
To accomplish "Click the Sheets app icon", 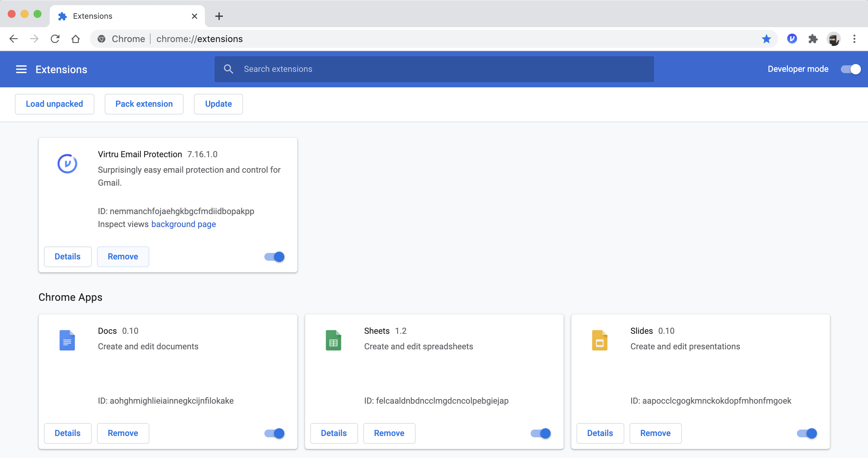I will (x=333, y=340).
